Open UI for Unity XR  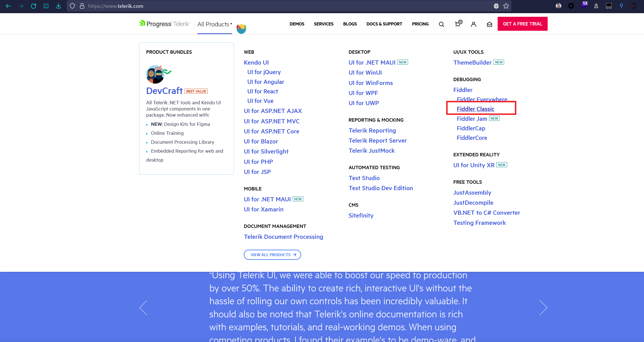[474, 165]
